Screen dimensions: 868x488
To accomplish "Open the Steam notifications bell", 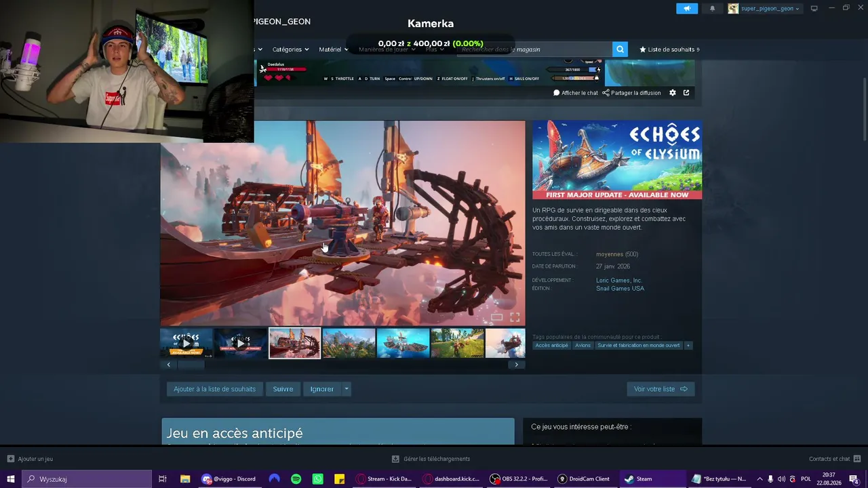I will point(712,9).
